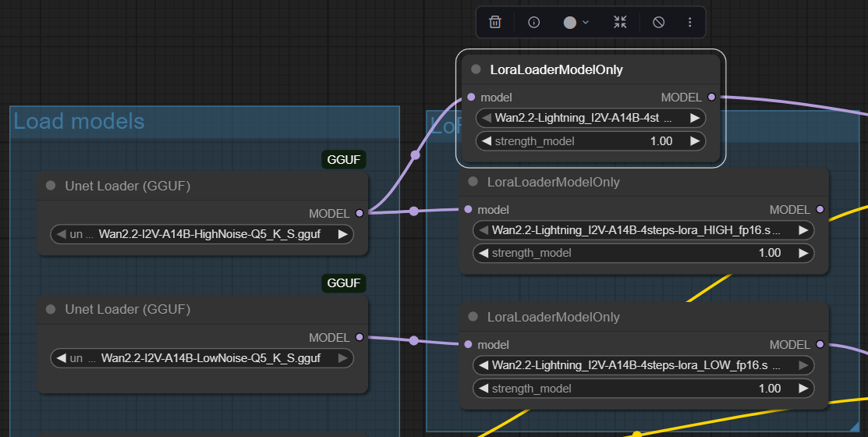Click MODEL output port of LOW lora node
868x437 pixels.
tap(820, 344)
